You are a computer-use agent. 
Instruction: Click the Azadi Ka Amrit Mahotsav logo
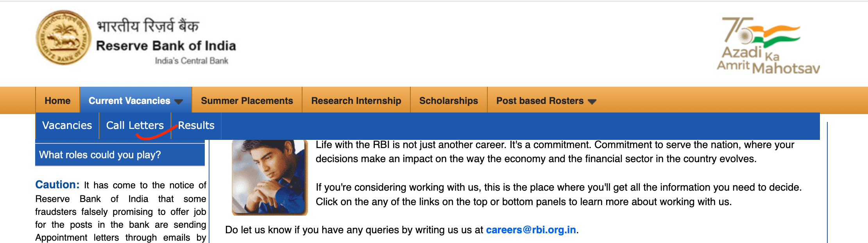point(768,46)
